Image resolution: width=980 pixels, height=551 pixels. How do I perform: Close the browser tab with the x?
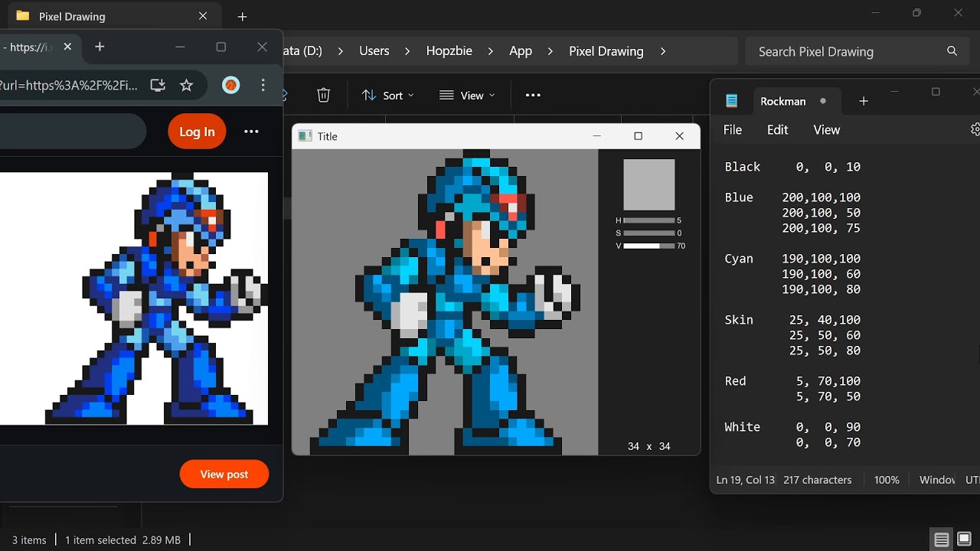[x=67, y=47]
